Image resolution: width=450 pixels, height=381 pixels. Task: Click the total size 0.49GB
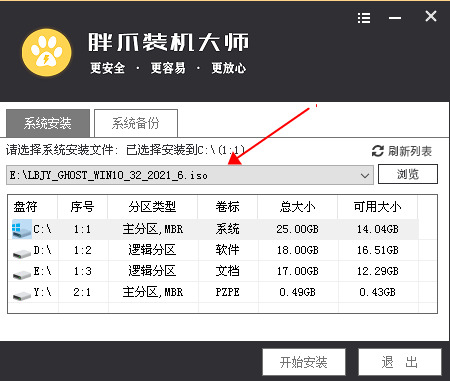(297, 292)
